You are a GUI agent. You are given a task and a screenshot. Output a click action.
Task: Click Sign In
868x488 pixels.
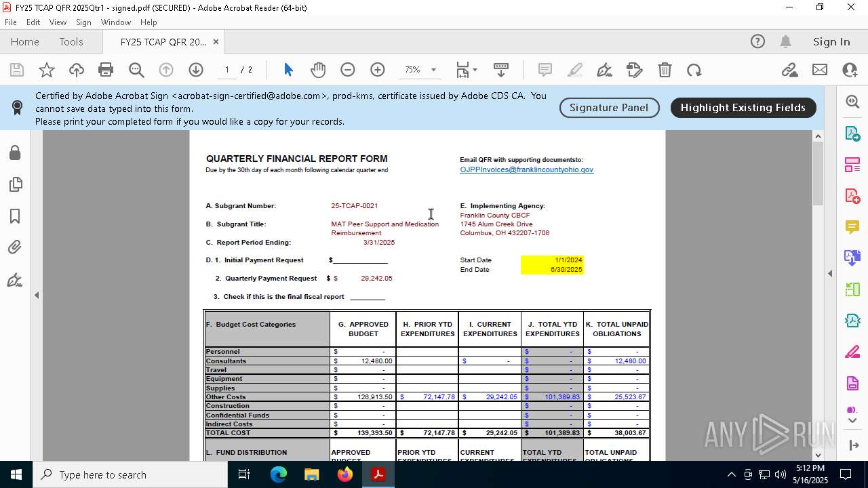click(831, 41)
